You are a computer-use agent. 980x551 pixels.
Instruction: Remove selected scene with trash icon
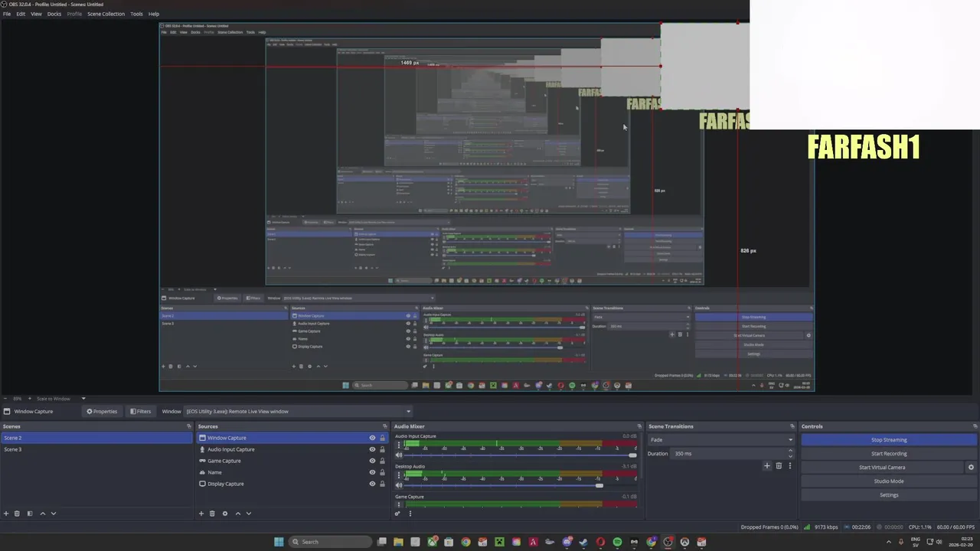pos(17,514)
